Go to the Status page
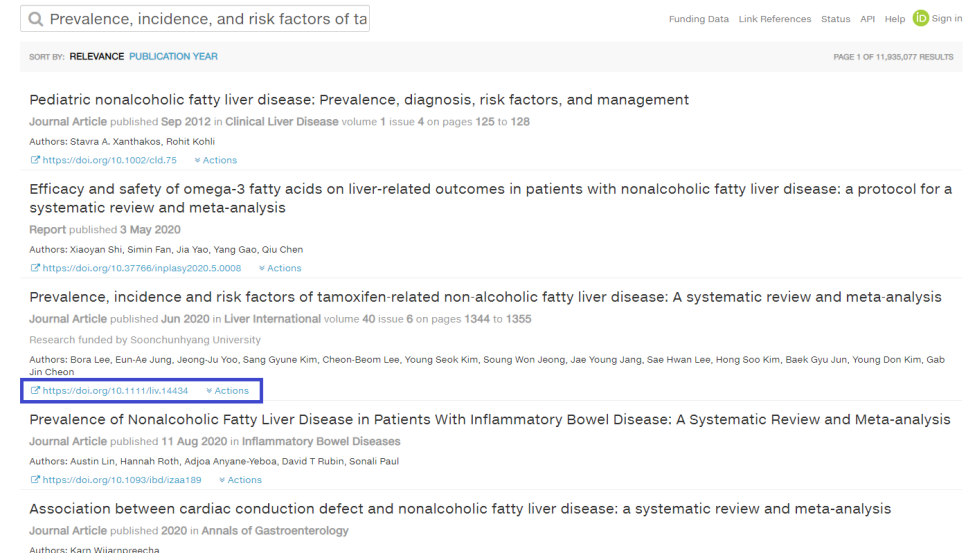The width and height of the screenshot is (966, 553). pyautogui.click(x=835, y=20)
